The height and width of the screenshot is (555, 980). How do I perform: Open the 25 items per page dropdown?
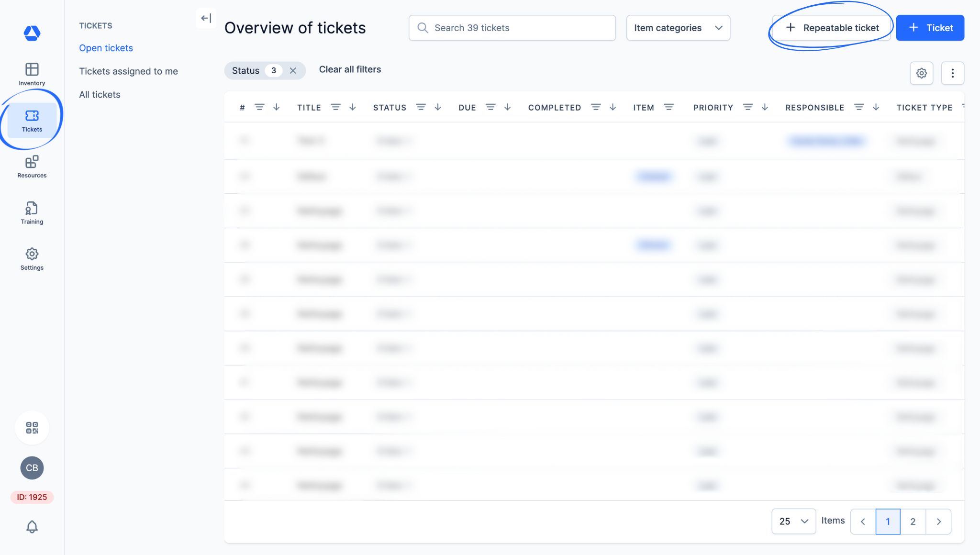click(793, 521)
